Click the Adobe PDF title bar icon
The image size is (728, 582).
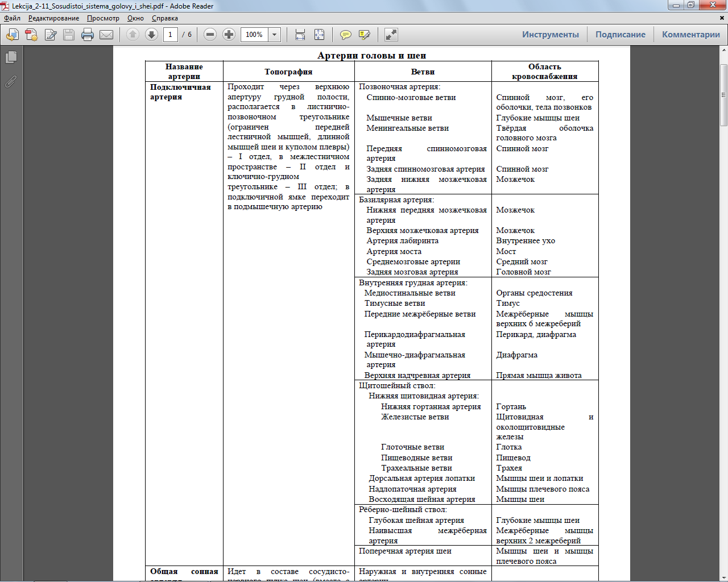[x=6, y=6]
